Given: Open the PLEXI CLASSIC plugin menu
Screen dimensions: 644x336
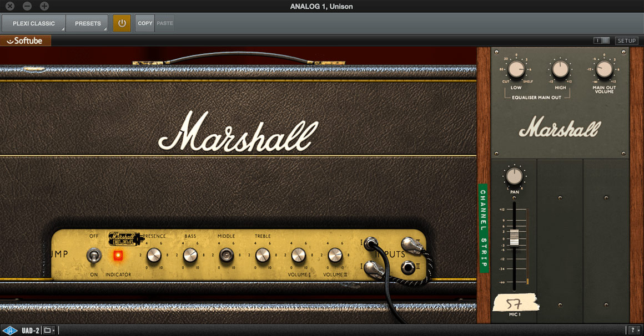Looking at the screenshot, I should 34,23.
